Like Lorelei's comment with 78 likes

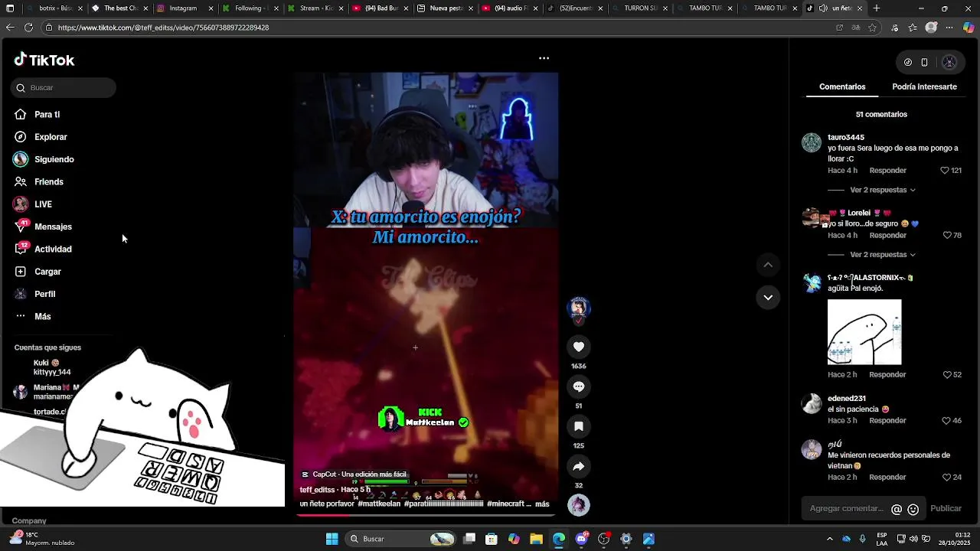[x=946, y=236]
